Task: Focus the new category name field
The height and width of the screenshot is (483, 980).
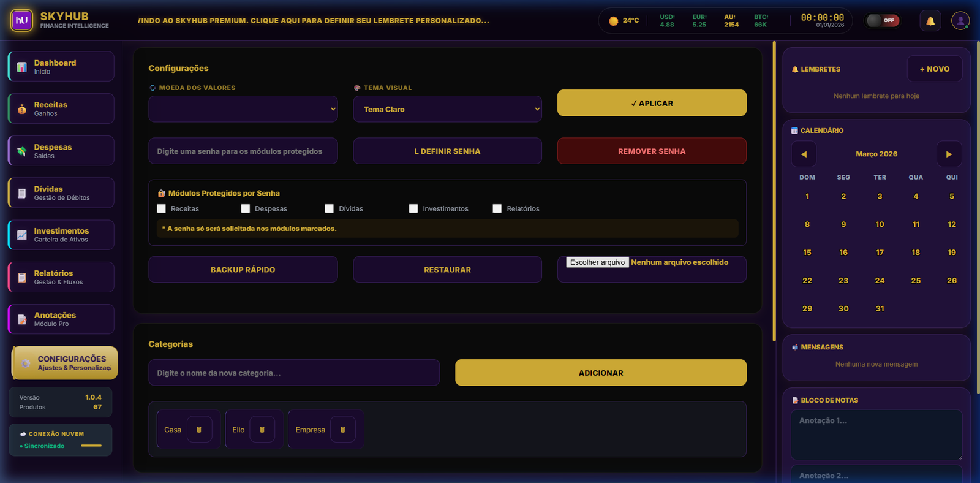Action: (x=294, y=373)
